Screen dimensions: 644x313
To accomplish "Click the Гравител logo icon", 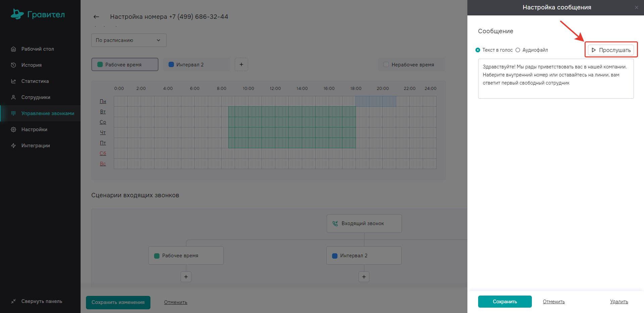I will click(17, 14).
